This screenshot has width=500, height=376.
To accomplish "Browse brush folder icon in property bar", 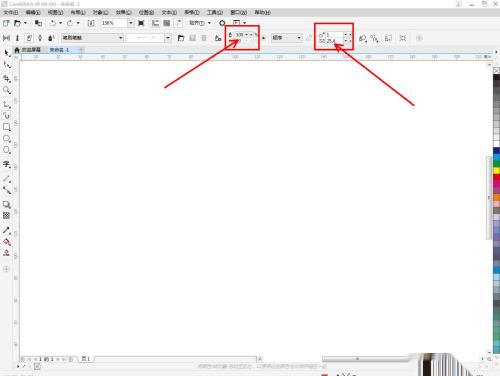I will tap(181, 38).
